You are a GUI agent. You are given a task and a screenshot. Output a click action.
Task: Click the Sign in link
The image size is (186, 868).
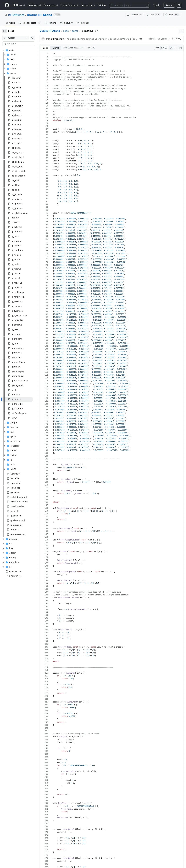tap(157, 5)
